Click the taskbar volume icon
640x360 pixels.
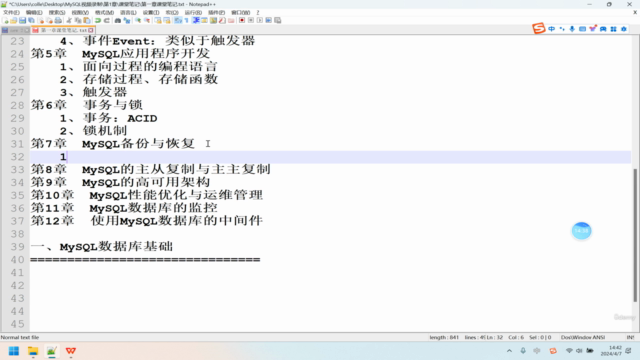tap(579, 351)
